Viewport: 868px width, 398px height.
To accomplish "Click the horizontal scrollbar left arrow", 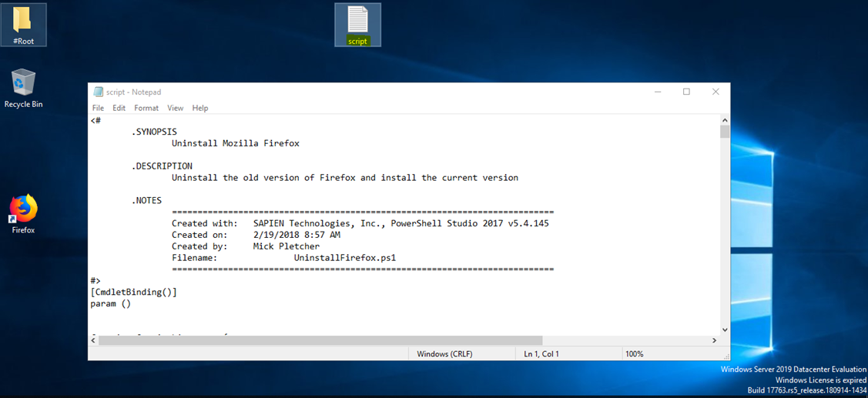I will pos(93,340).
